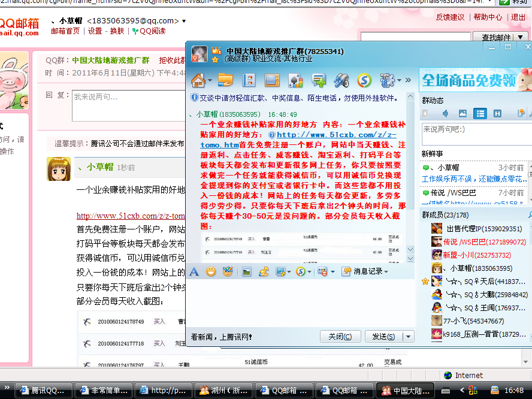Click 查找邮件 search button dropdown
532x399 pixels.
click(x=521, y=37)
